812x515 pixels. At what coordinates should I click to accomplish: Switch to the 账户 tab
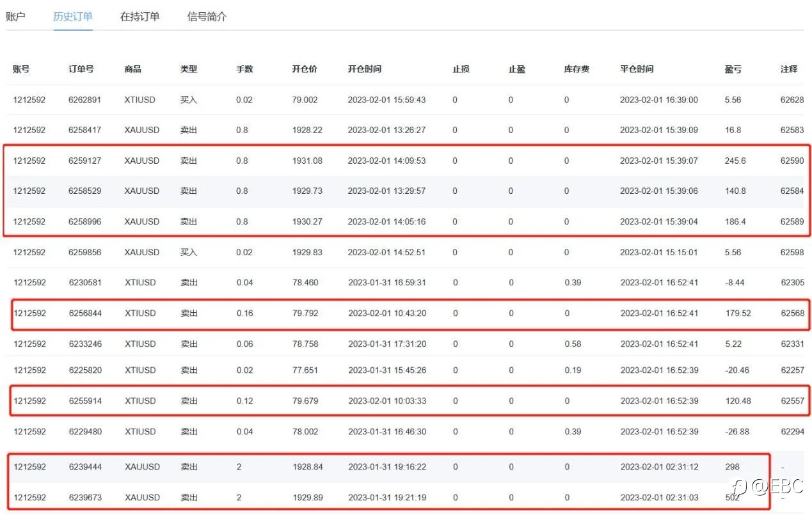pos(15,17)
